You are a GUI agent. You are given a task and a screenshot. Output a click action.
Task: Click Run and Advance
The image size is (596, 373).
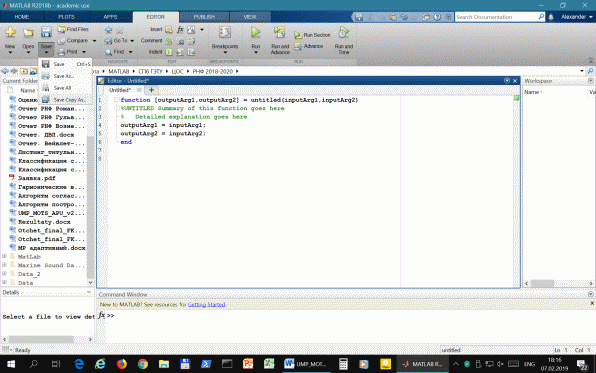[x=280, y=40]
